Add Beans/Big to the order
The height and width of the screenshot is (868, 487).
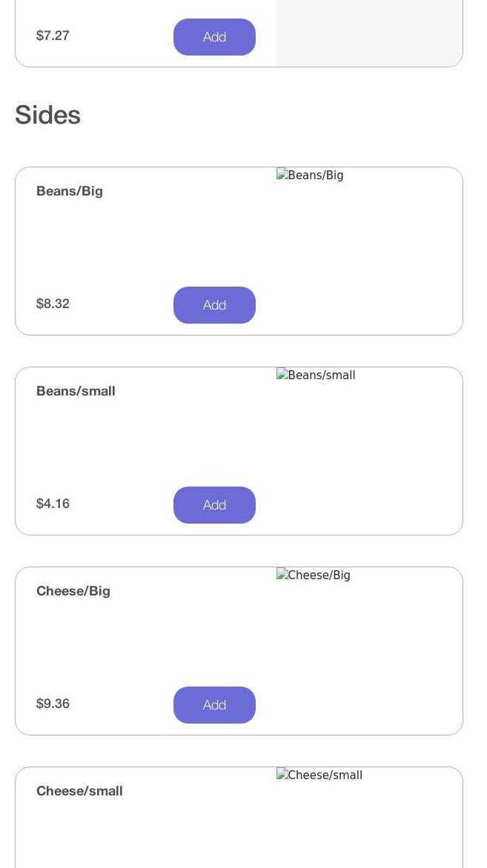(214, 305)
